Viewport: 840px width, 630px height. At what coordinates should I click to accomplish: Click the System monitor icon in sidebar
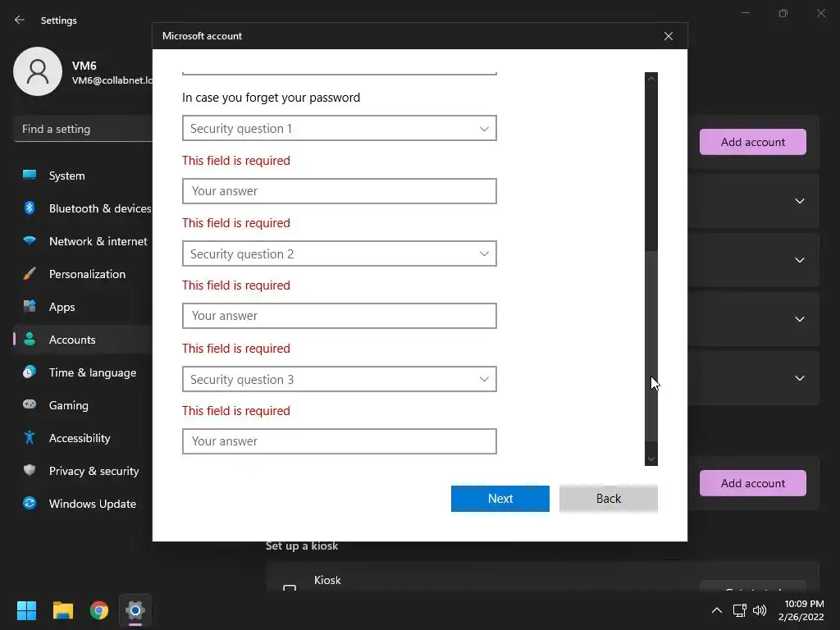30,176
